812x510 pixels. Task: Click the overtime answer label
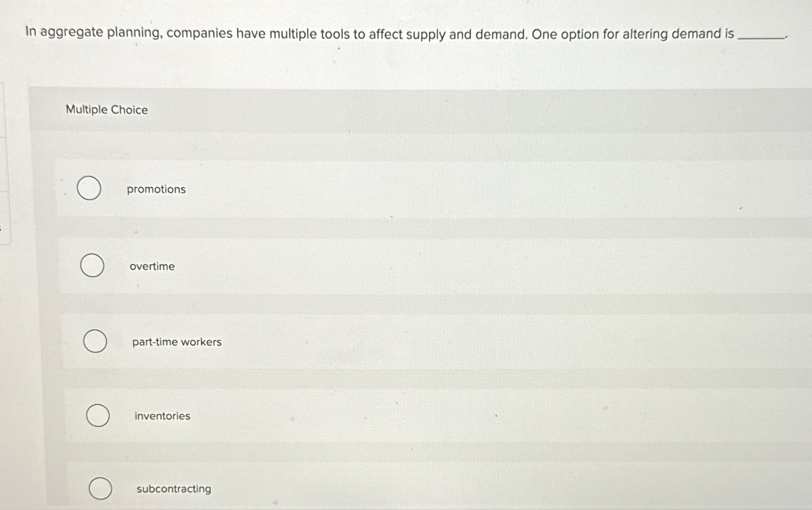[x=152, y=266]
